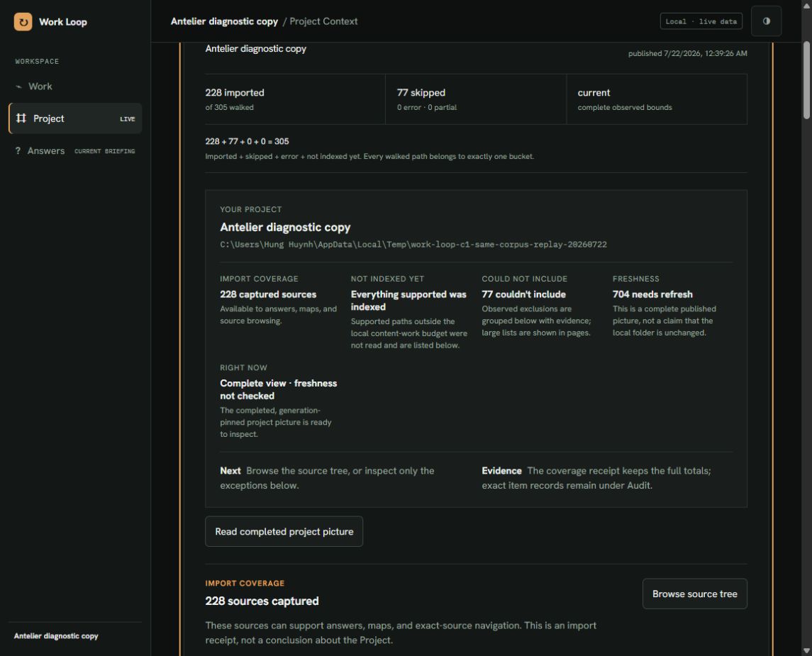Click the Local live data badge
The width and height of the screenshot is (812, 656).
tap(701, 21)
